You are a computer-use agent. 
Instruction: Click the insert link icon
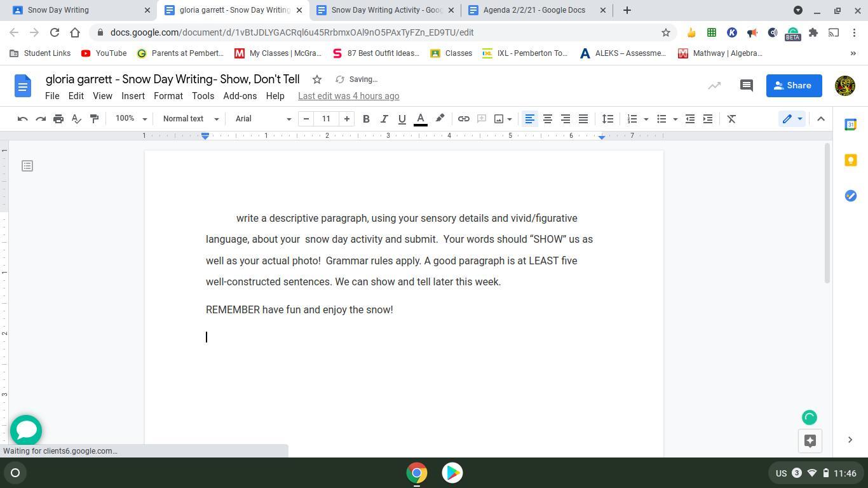point(464,119)
